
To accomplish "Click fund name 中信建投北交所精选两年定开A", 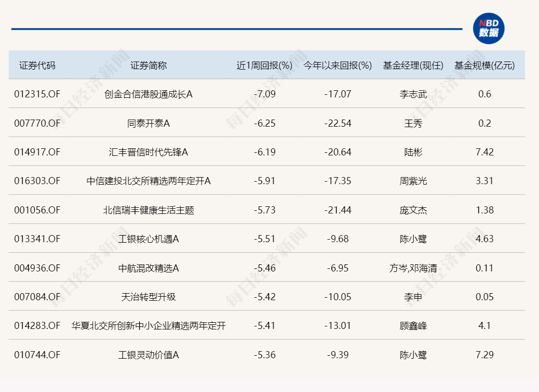I will click(148, 181).
